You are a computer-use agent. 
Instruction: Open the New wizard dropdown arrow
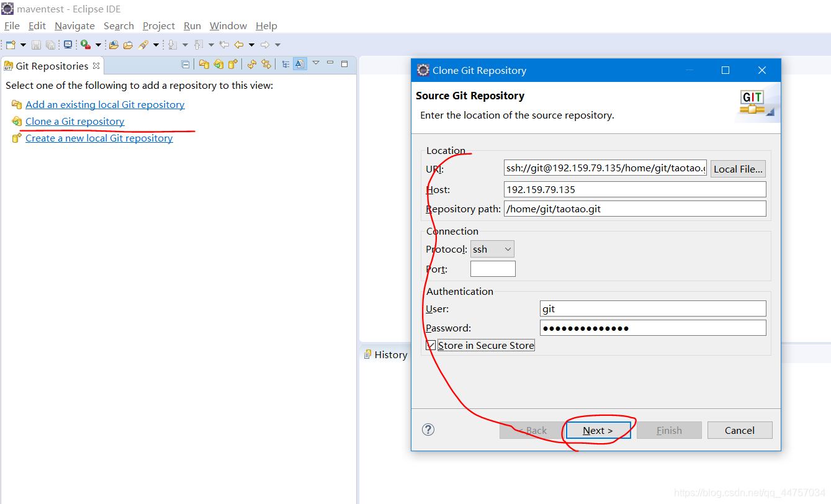coord(23,45)
